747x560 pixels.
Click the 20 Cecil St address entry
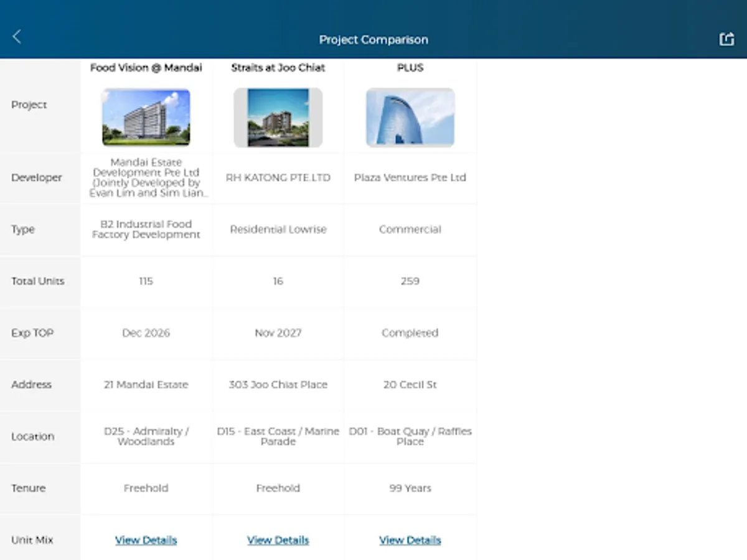pyautogui.click(x=410, y=385)
